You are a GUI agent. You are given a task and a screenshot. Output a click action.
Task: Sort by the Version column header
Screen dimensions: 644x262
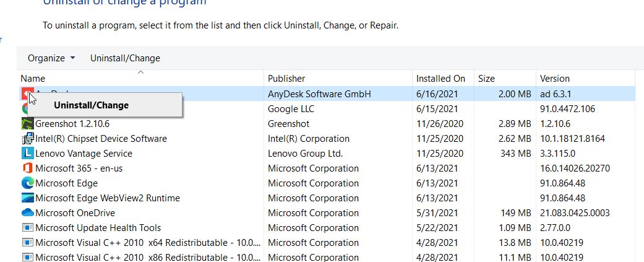(x=554, y=79)
